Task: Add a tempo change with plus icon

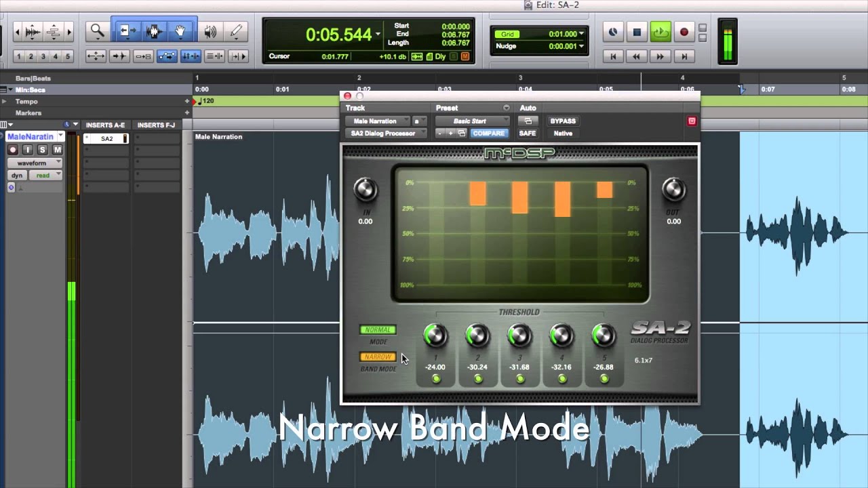Action: [x=187, y=101]
